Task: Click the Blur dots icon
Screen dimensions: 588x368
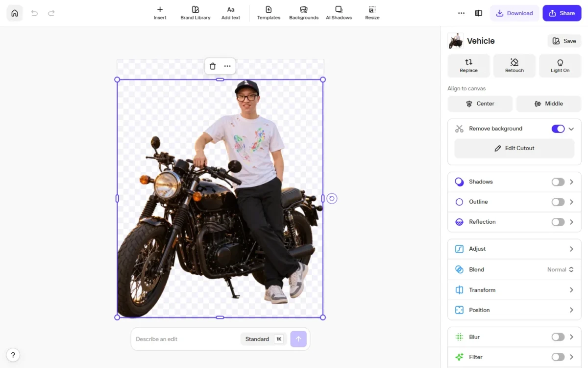Action: [459, 337]
